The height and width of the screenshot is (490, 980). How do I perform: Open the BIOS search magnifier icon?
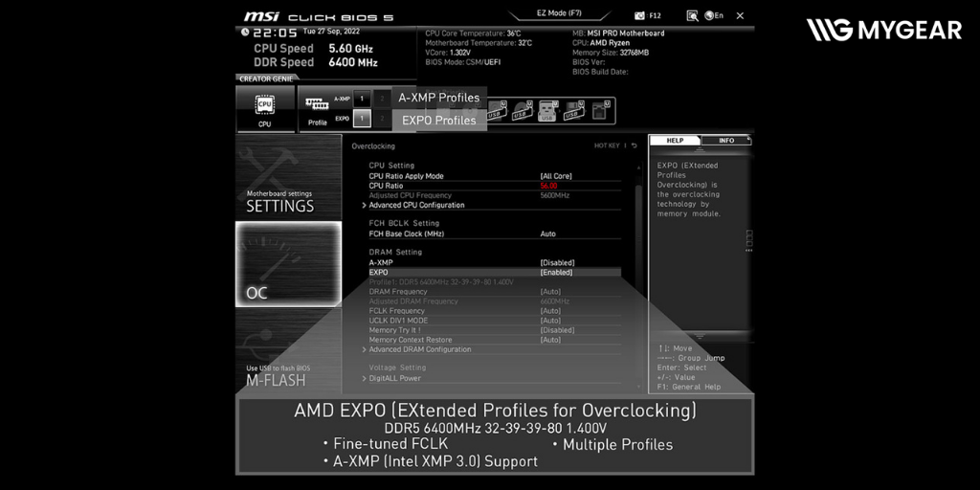pos(692,15)
